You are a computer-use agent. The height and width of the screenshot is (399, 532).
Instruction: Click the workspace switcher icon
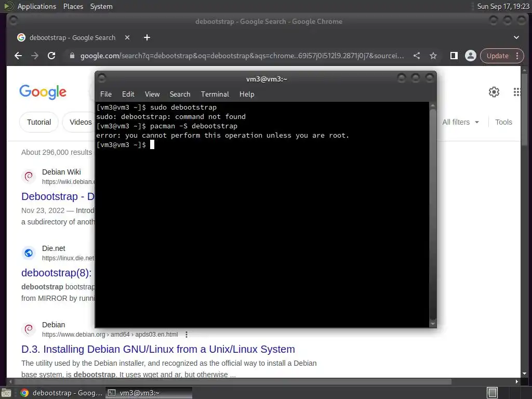(492, 393)
